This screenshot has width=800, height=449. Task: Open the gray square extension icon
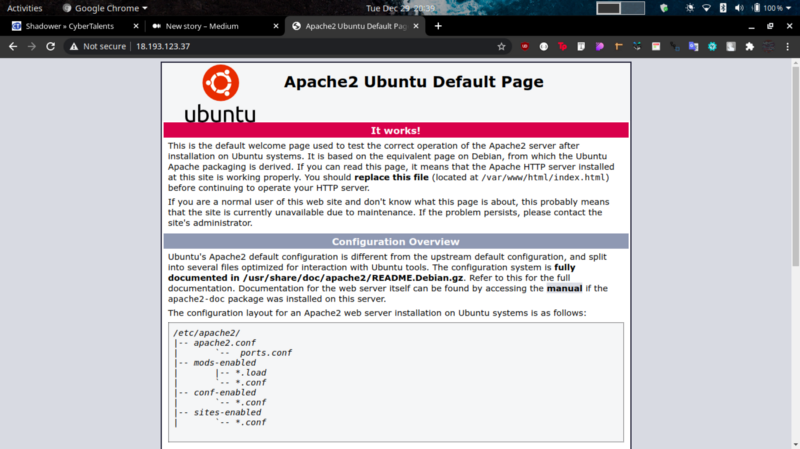(x=731, y=46)
